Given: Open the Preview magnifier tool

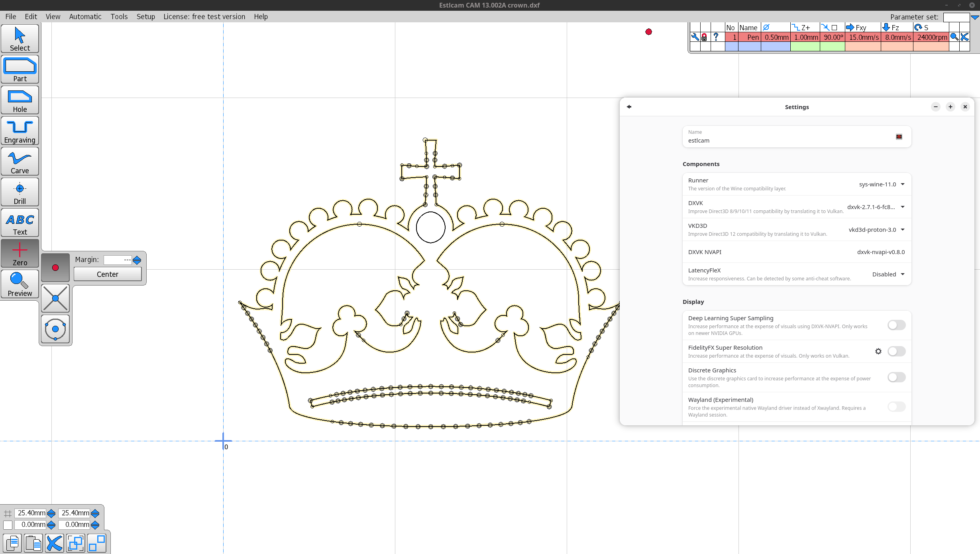Looking at the screenshot, I should [x=20, y=284].
